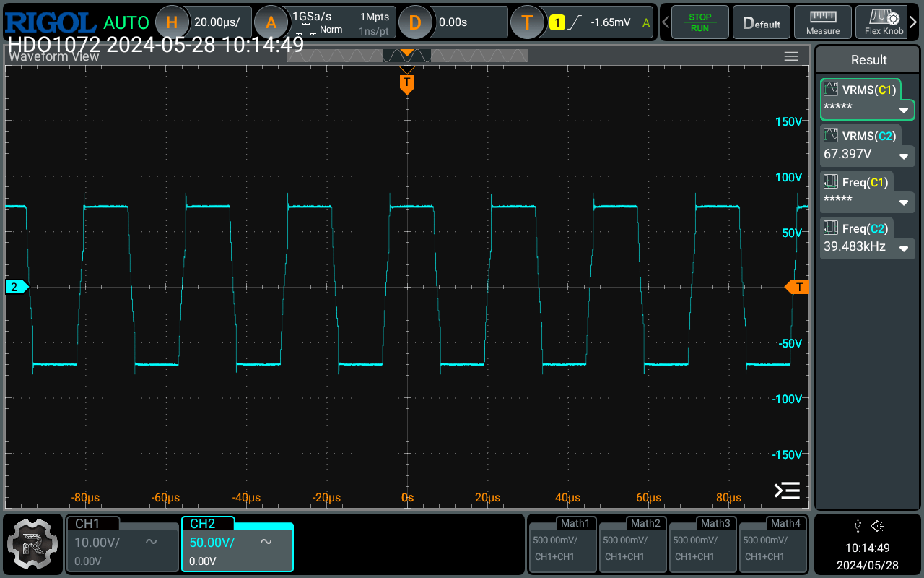
Task: Select the VRMS(C2) measurement item
Action: point(868,145)
